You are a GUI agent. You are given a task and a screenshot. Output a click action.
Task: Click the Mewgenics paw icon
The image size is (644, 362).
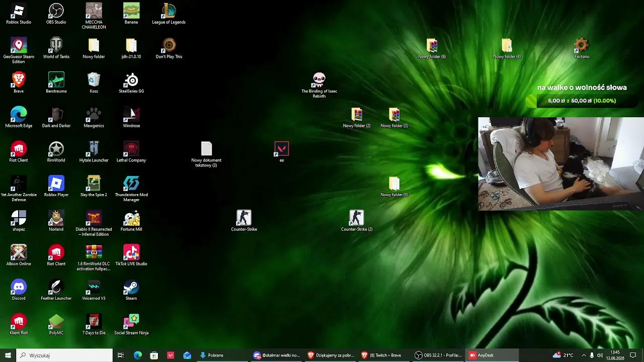(x=94, y=118)
